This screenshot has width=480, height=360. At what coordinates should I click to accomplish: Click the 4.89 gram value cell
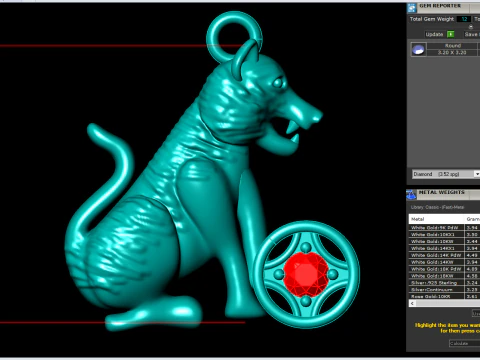(x=472, y=269)
